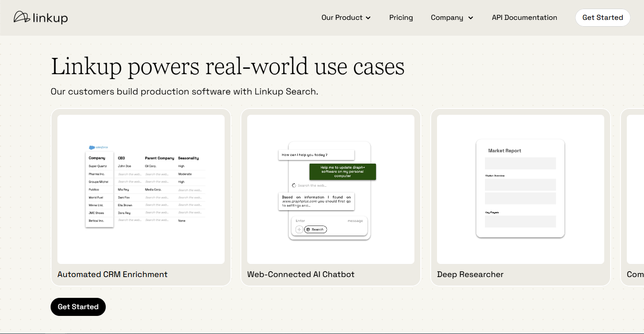Open the Automated CRM Enrichment card image

[x=141, y=189]
